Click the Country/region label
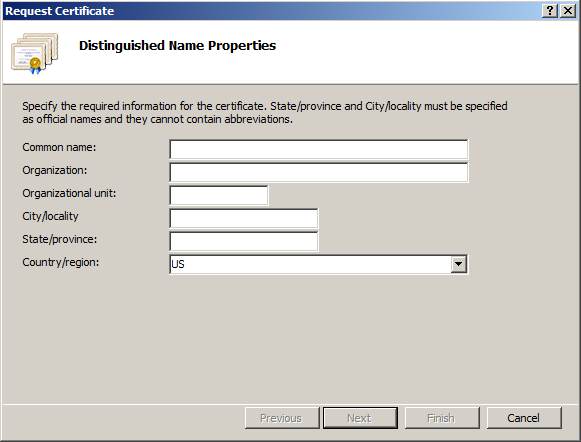This screenshot has width=581, height=442. pyautogui.click(x=61, y=262)
